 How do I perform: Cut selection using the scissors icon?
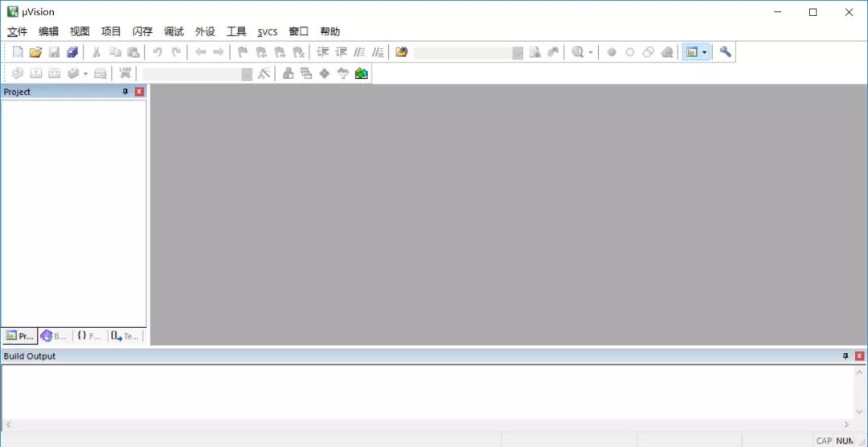coord(96,52)
